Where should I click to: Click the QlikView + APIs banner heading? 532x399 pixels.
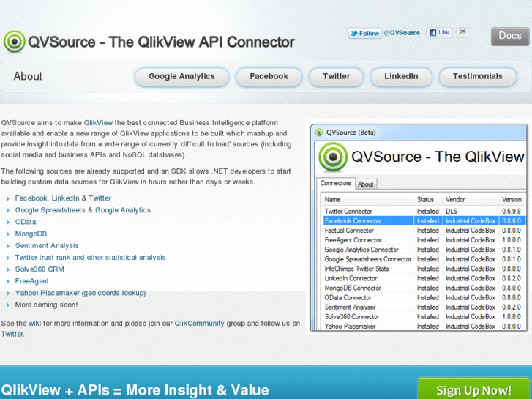pyautogui.click(x=135, y=390)
